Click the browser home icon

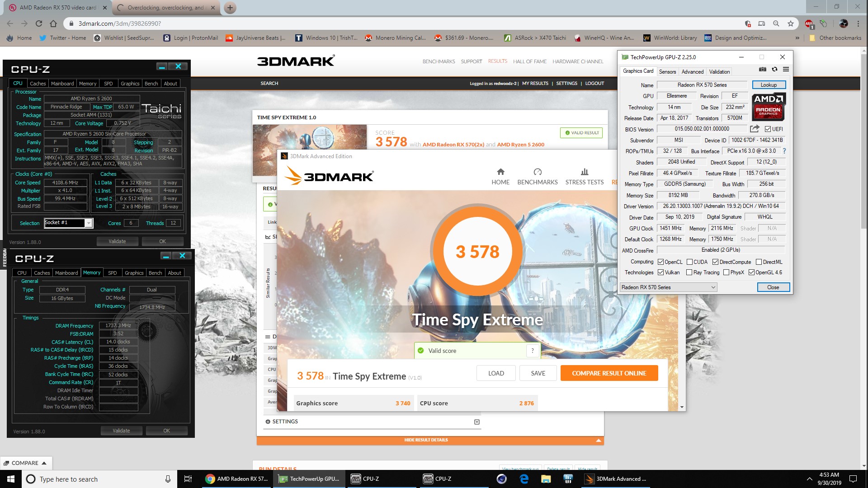coord(53,23)
